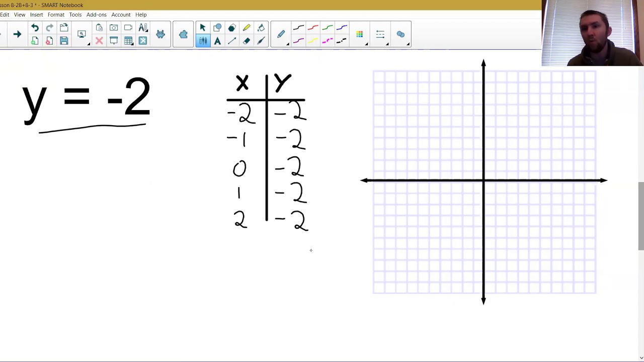
Task: Open the lesson activity builder icon
Action: click(x=160, y=34)
